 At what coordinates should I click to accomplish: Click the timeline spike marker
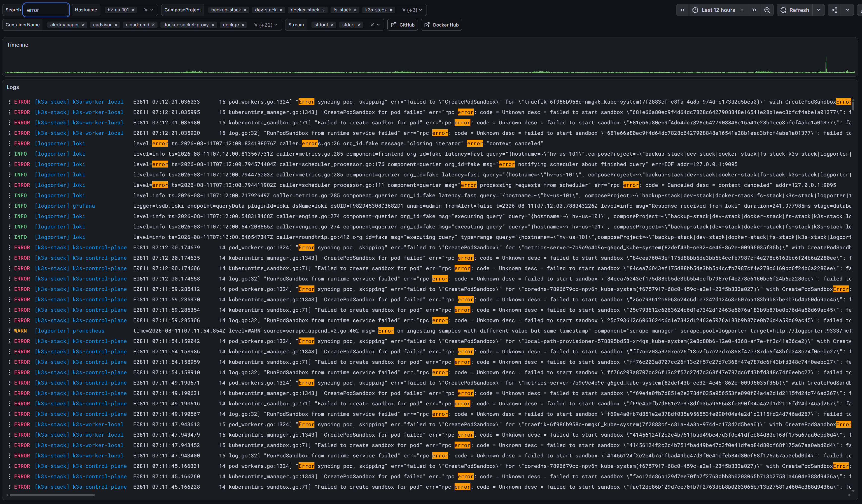pyautogui.click(x=826, y=65)
